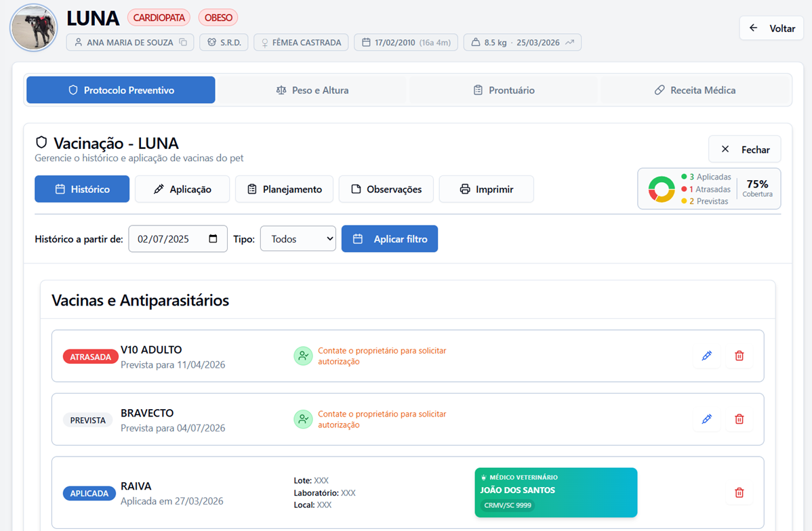Click the contact-owner icon in BRAVECTO row
This screenshot has height=531, width=812.
pyautogui.click(x=303, y=419)
